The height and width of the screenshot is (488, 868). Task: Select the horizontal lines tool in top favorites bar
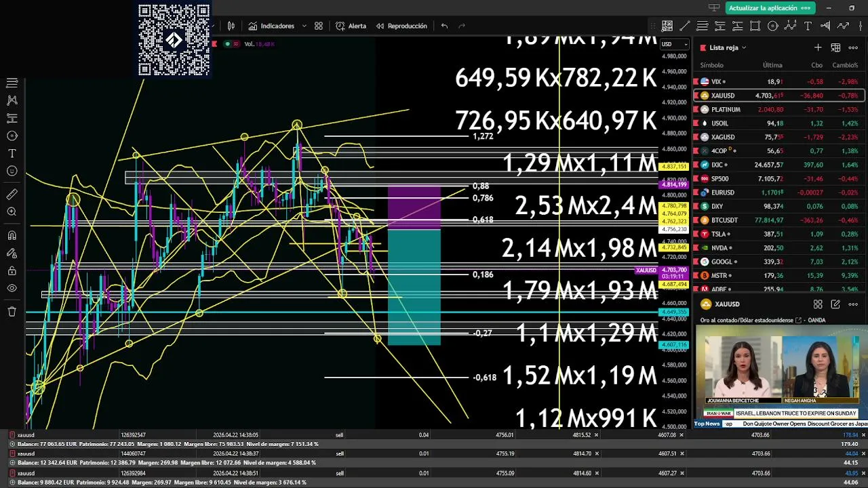pyautogui.click(x=703, y=26)
